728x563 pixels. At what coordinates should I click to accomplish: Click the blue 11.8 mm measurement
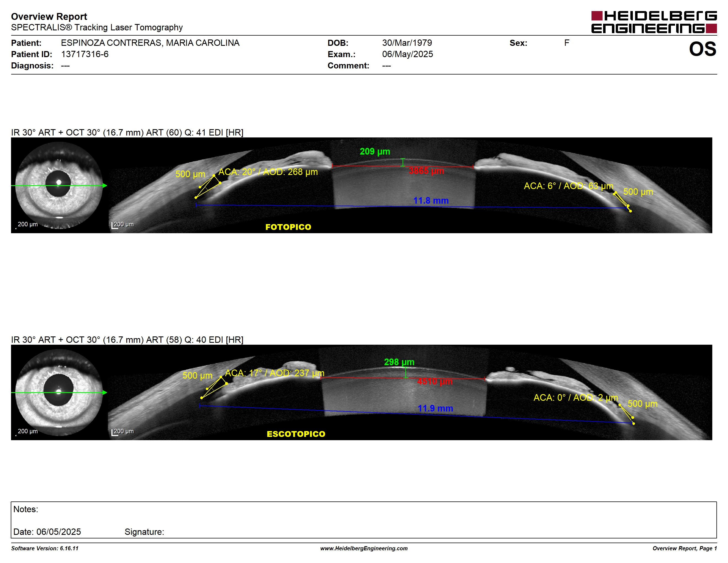click(x=431, y=200)
